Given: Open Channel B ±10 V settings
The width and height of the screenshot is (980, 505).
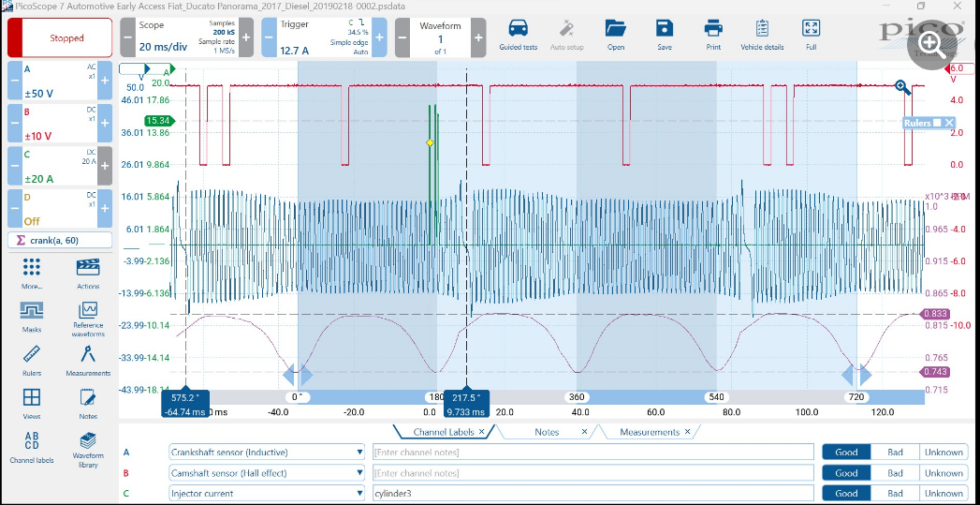Looking at the screenshot, I should 60,123.
